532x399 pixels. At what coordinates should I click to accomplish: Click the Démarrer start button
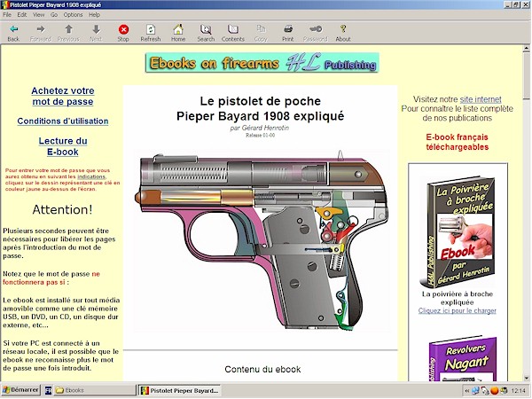[x=20, y=390]
